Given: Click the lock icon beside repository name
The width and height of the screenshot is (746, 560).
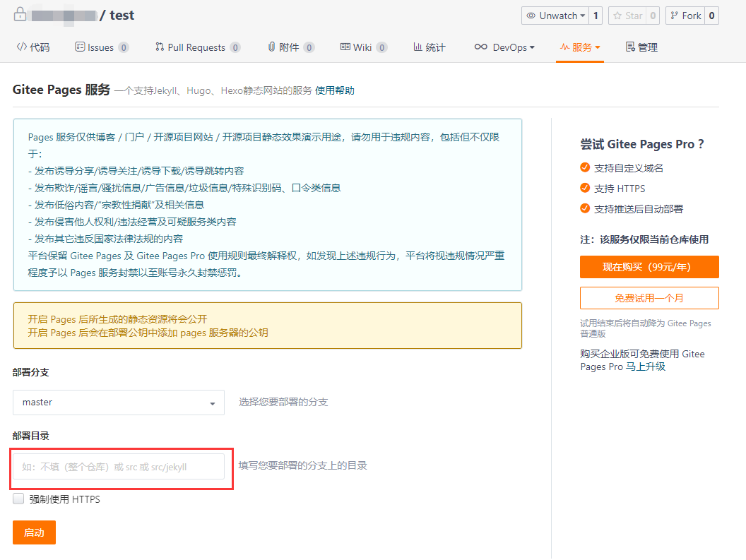Looking at the screenshot, I should point(20,14).
